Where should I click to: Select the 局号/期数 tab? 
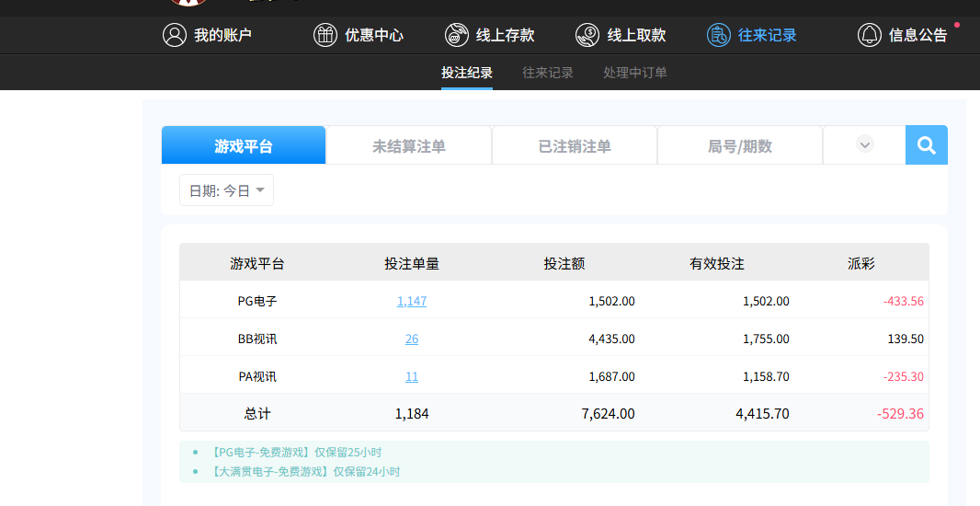[739, 145]
